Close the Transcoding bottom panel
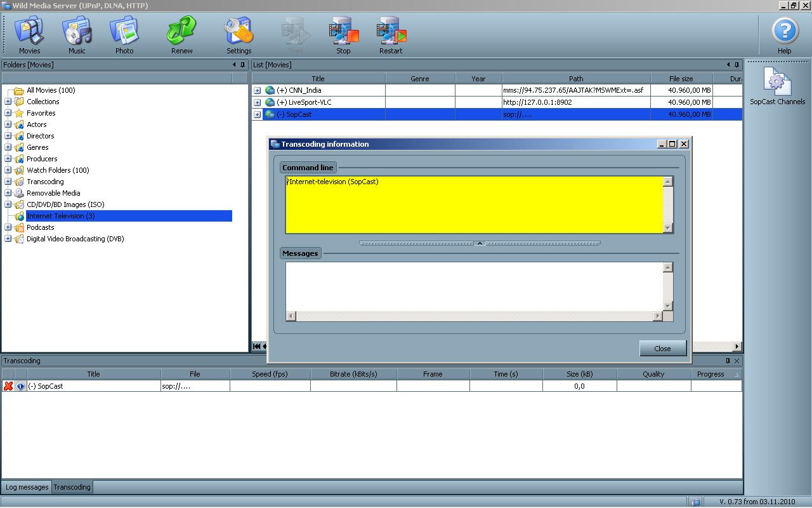Viewport: 812px width, 508px height. (x=737, y=361)
